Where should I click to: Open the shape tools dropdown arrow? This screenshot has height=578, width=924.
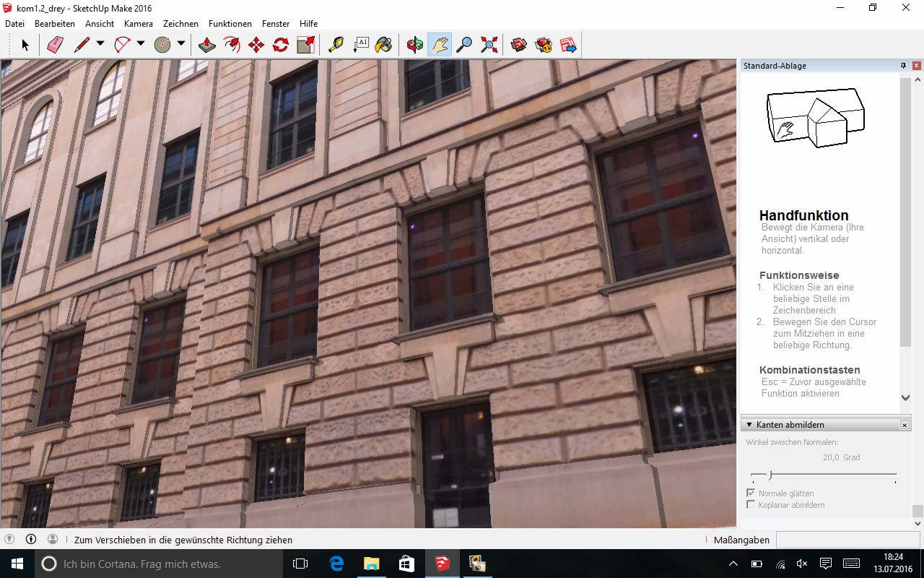coord(181,44)
